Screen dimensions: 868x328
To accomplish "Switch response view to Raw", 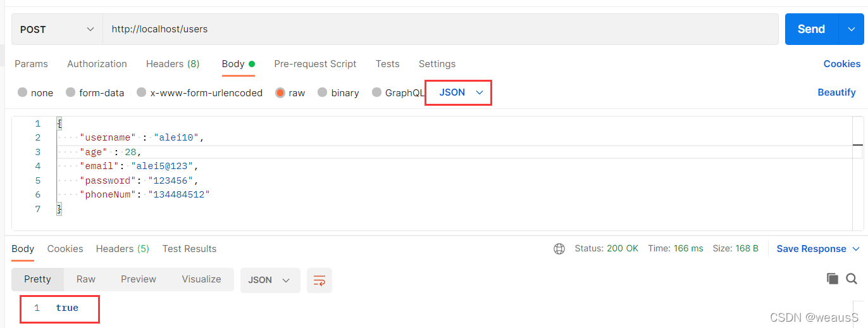I will [x=86, y=279].
